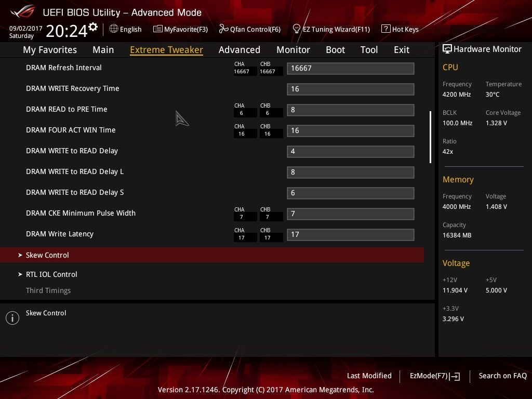The width and height of the screenshot is (532, 399).
Task: Select the DRAM FOUR ACT WIN Time label
Action: coord(71,129)
